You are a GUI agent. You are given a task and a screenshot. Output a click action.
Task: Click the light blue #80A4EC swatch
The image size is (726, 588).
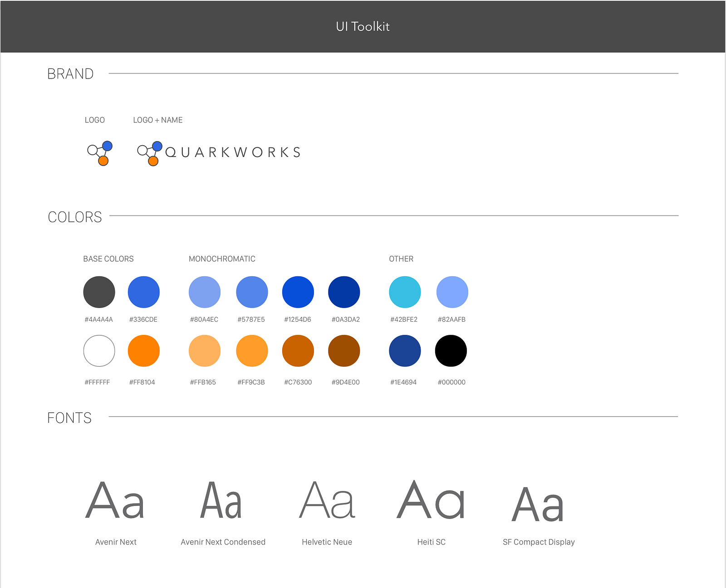point(205,292)
